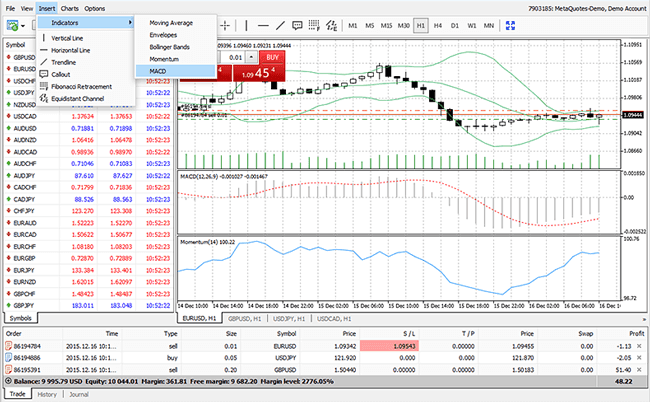This screenshot has width=650, height=402.
Task: Click the 0.01 volume input field
Action: (233, 58)
